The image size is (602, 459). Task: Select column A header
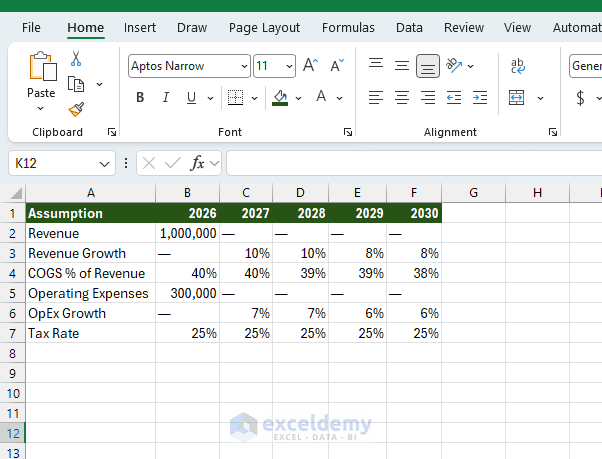pyautogui.click(x=91, y=193)
